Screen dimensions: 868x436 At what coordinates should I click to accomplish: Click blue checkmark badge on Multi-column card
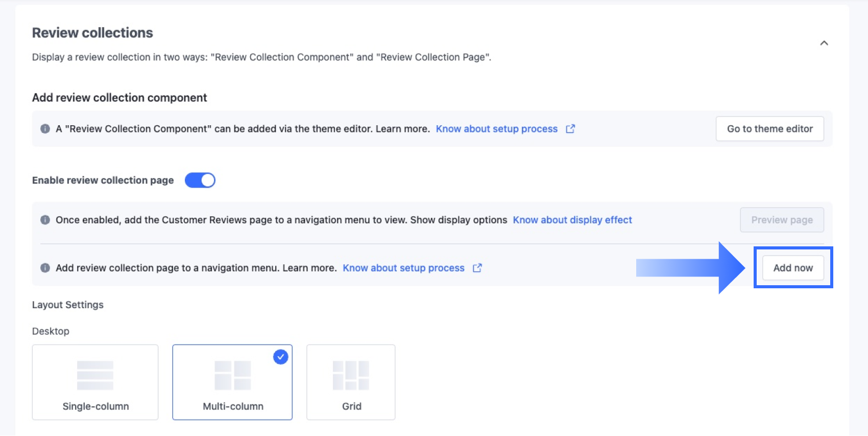(x=280, y=357)
